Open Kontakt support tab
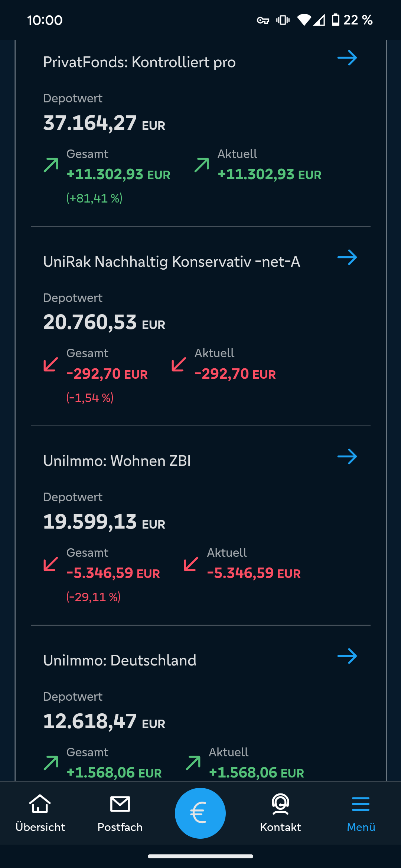Screen dimensions: 401x868 pyautogui.click(x=280, y=813)
